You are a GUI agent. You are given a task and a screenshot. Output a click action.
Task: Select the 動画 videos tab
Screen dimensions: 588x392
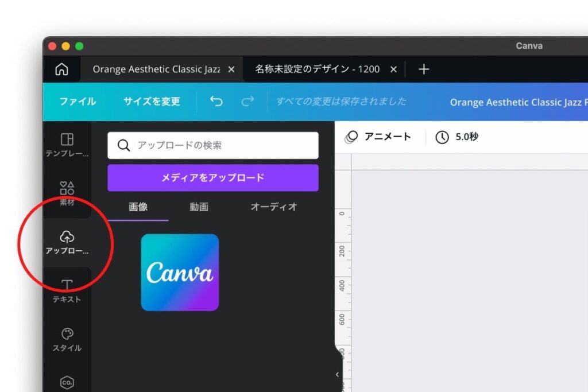pyautogui.click(x=199, y=207)
